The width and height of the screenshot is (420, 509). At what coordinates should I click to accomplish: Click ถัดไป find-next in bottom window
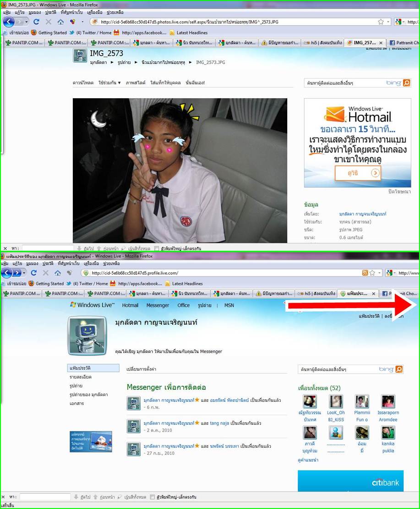[x=82, y=497]
